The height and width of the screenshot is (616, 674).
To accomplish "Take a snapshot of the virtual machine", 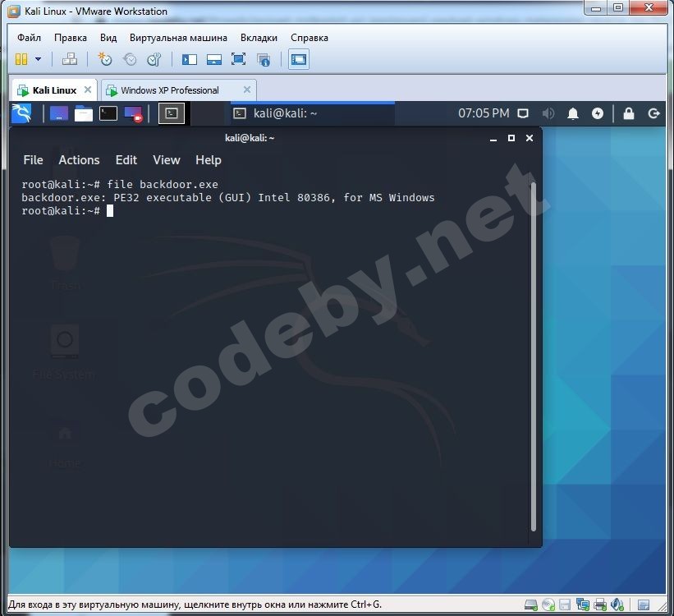I will coord(104,59).
